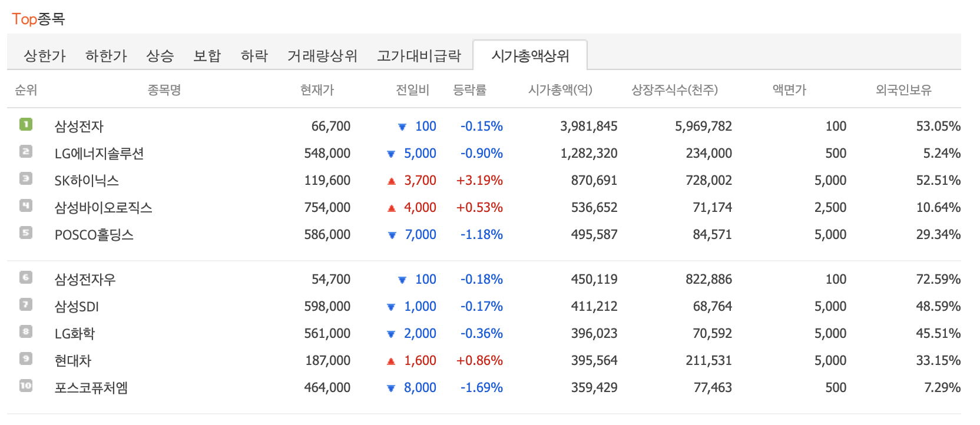
Task: Click the 현재가 column header
Action: pos(317,90)
